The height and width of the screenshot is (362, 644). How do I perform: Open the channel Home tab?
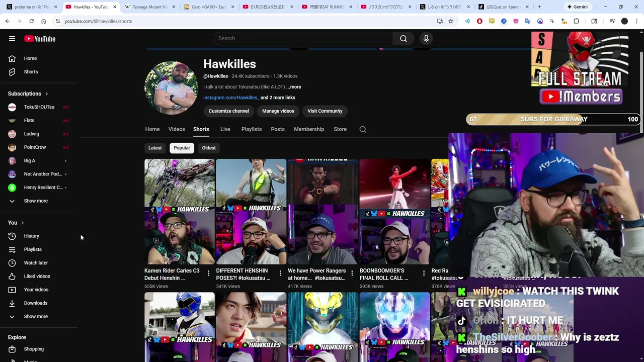click(152, 129)
